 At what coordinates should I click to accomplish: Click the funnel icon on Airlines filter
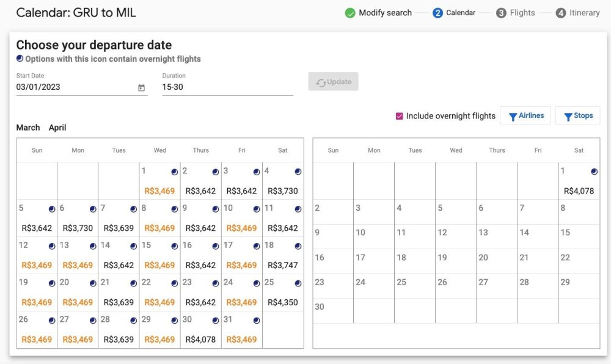(513, 117)
